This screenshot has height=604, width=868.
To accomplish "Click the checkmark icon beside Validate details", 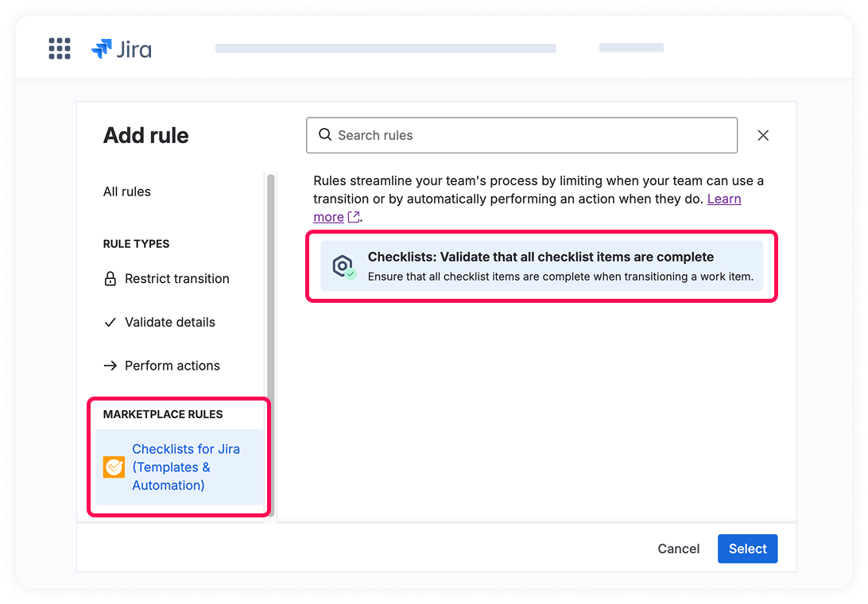I will click(x=110, y=323).
